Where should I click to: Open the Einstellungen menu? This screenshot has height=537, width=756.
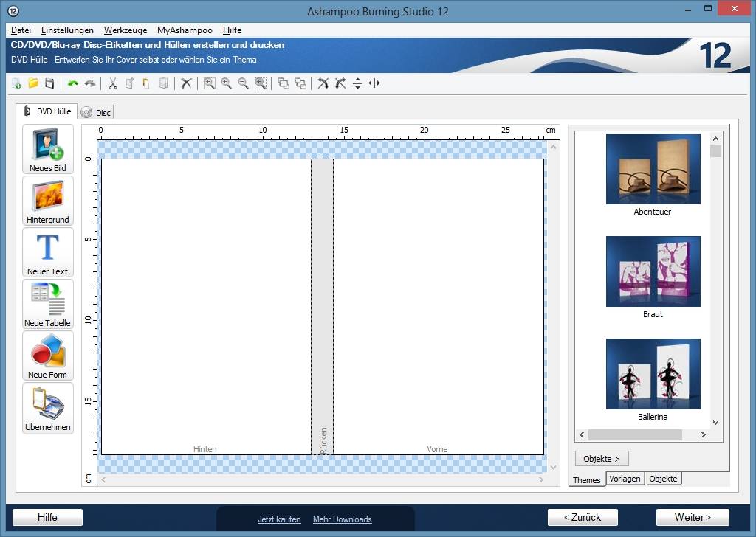(x=67, y=30)
